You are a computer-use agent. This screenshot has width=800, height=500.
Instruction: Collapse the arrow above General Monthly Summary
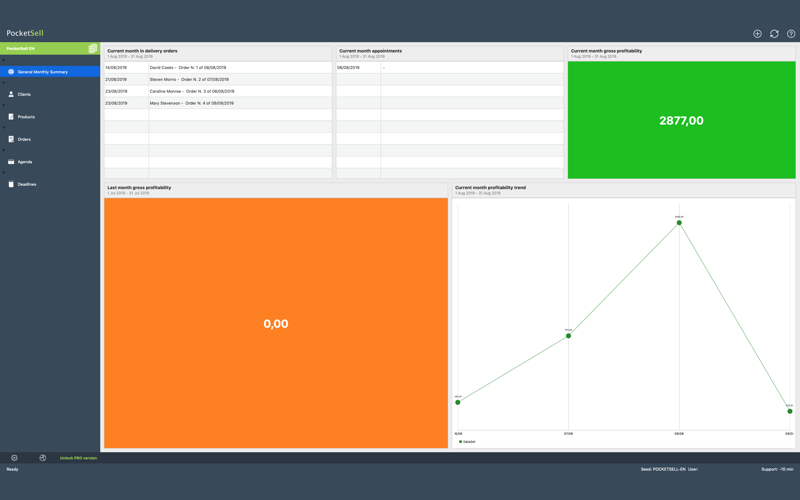4,61
